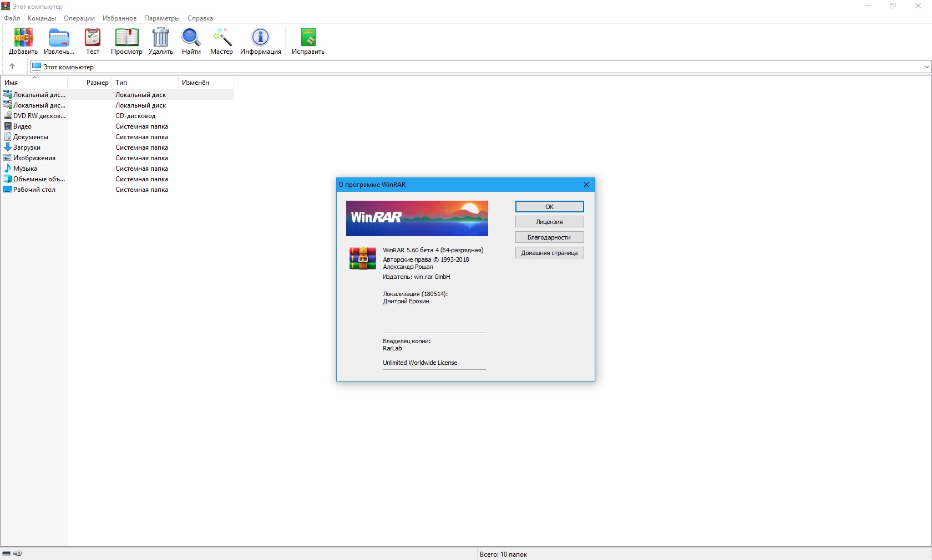Open the Домашняя страница button
The width and height of the screenshot is (932, 560).
pos(549,253)
